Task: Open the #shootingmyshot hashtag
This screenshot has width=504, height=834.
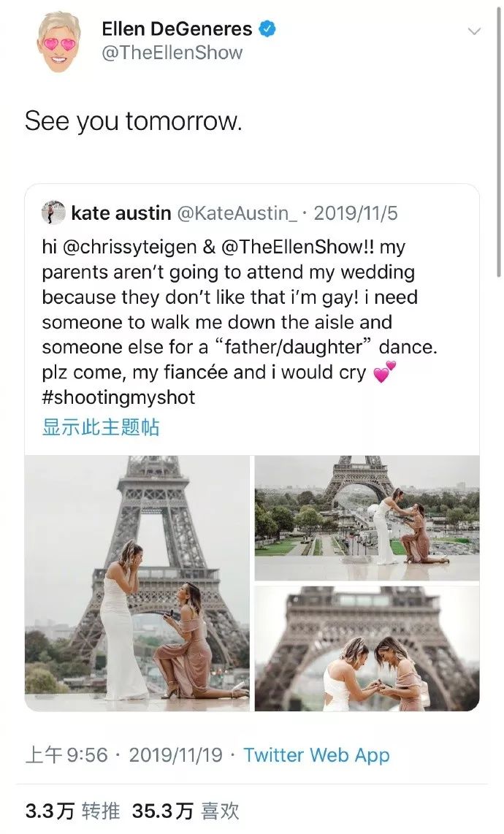Action: click(x=119, y=398)
